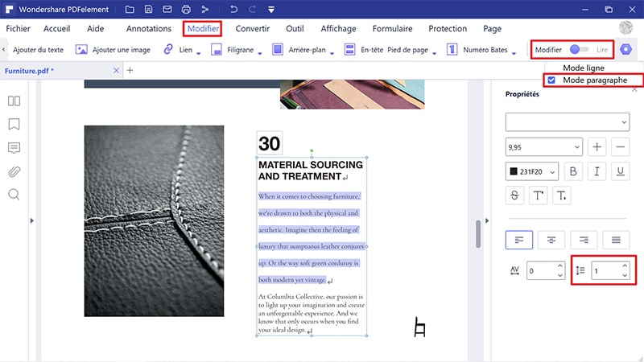Screen dimensions: 644x362
Task: Select Mode ligne option
Action: pyautogui.click(x=583, y=68)
